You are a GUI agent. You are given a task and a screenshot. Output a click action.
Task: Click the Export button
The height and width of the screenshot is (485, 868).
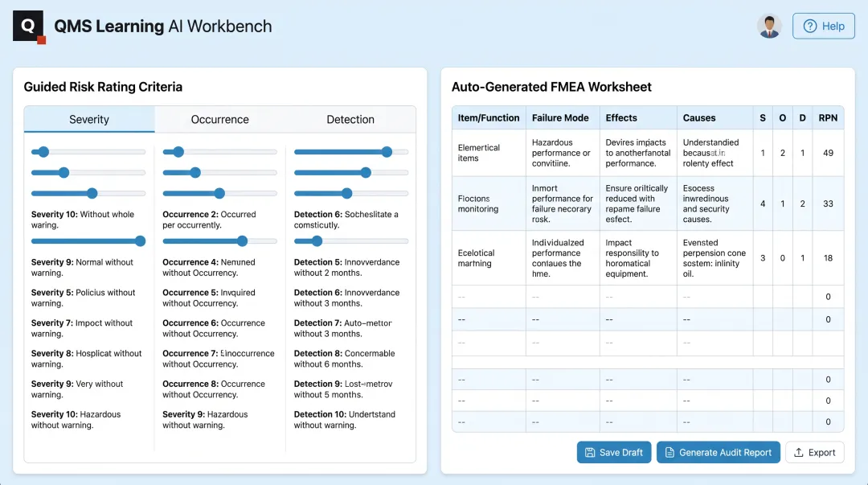(814, 452)
